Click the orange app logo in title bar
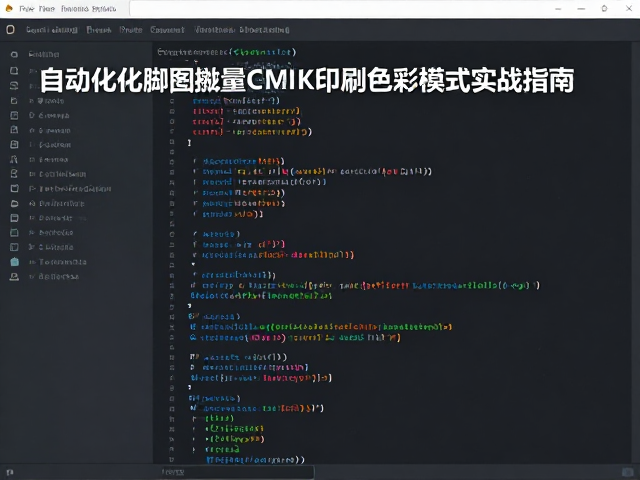 pos(9,8)
